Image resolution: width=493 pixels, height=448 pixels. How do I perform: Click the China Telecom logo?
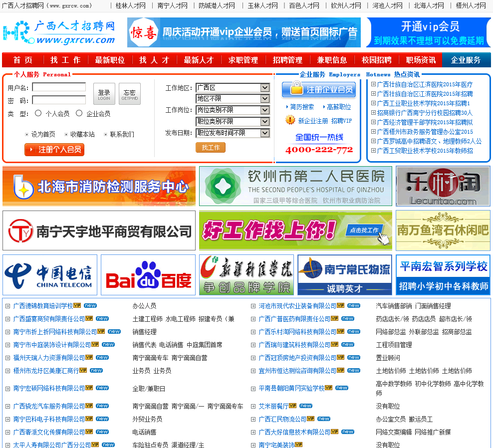pyautogui.click(x=50, y=275)
